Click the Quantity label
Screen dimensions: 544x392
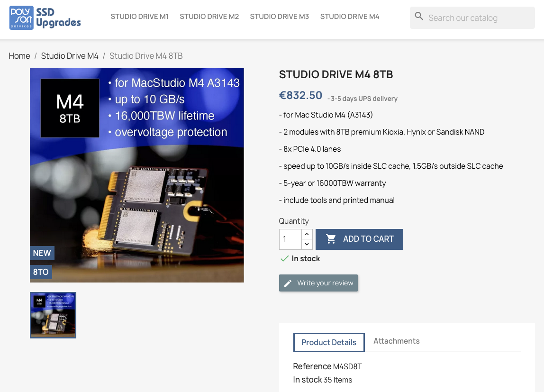pos(294,221)
